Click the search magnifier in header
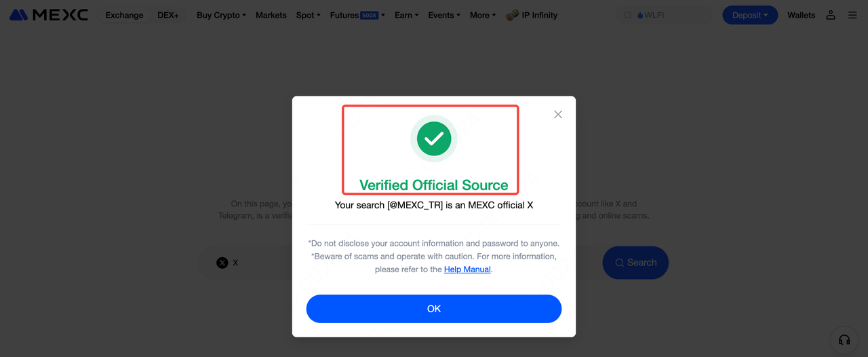Screen dimensions: 868x357 point(627,15)
